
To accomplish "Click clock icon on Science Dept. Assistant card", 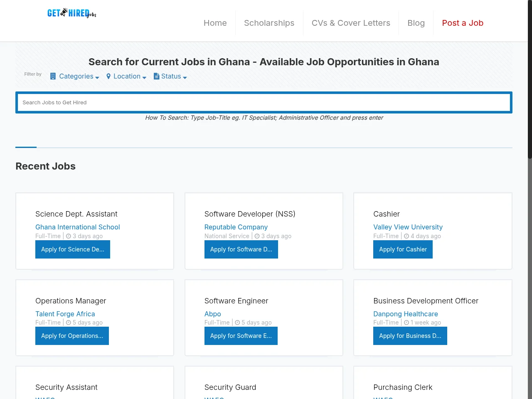I will point(69,236).
